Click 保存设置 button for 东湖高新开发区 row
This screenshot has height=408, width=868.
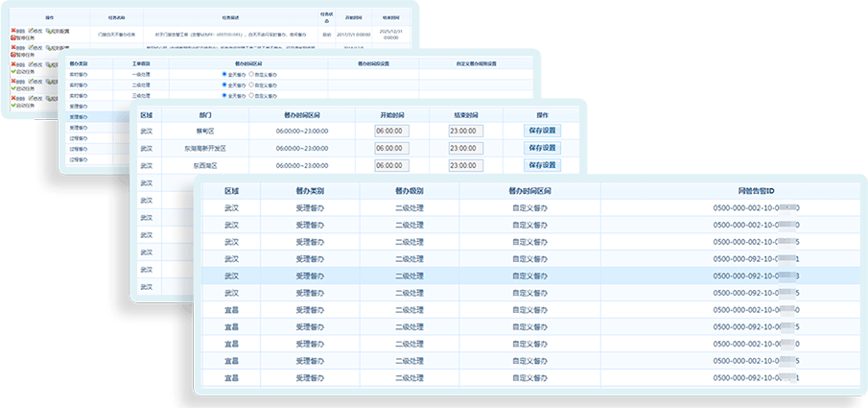(x=541, y=149)
